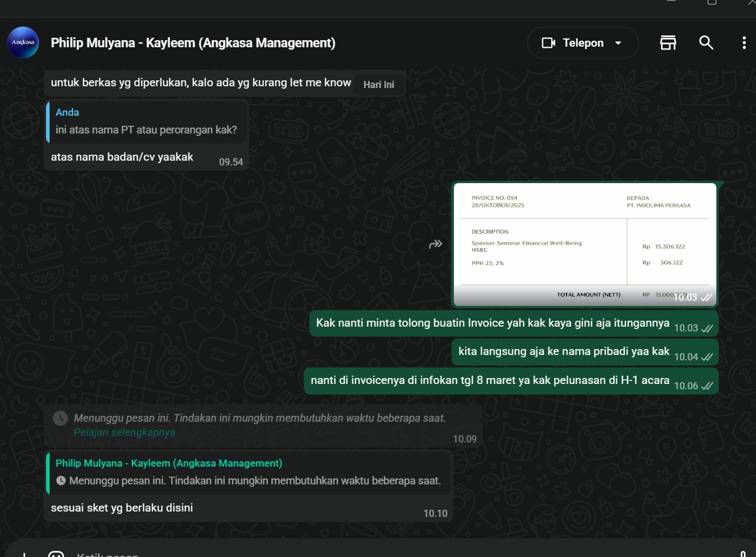756x557 pixels.
Task: Click the Angkasa profile avatar
Action: (23, 43)
